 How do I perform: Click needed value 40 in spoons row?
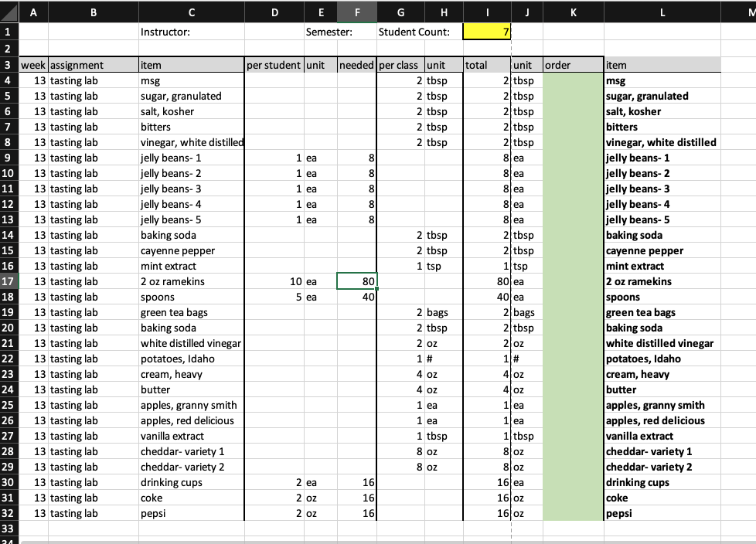(x=357, y=297)
